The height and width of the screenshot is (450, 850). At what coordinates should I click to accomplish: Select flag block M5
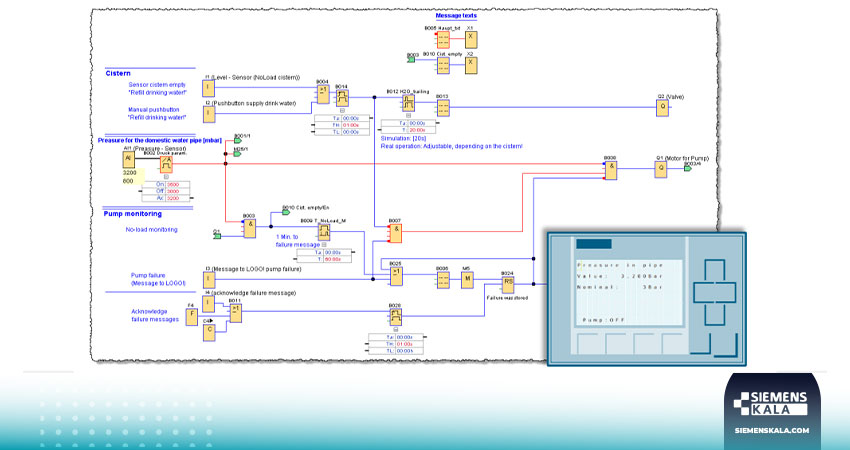[x=467, y=280]
